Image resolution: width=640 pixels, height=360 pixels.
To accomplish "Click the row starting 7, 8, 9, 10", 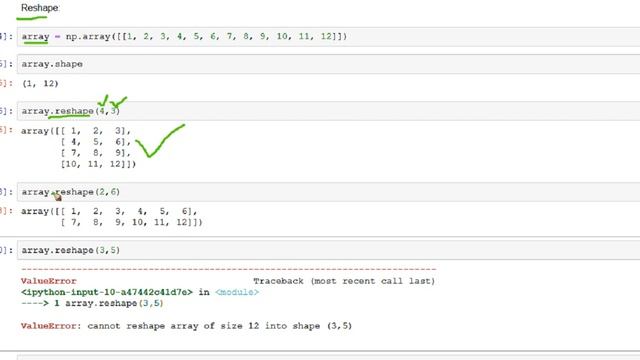I will (x=131, y=222).
